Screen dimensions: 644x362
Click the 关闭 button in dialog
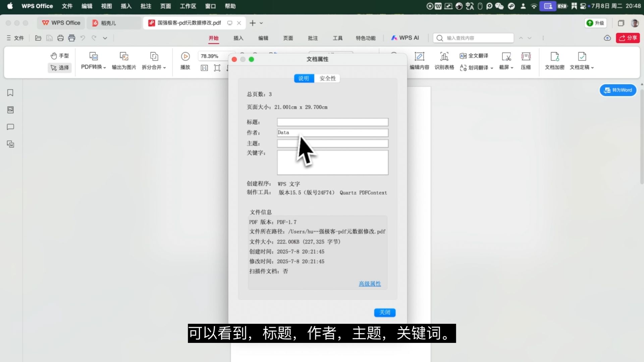pyautogui.click(x=385, y=312)
